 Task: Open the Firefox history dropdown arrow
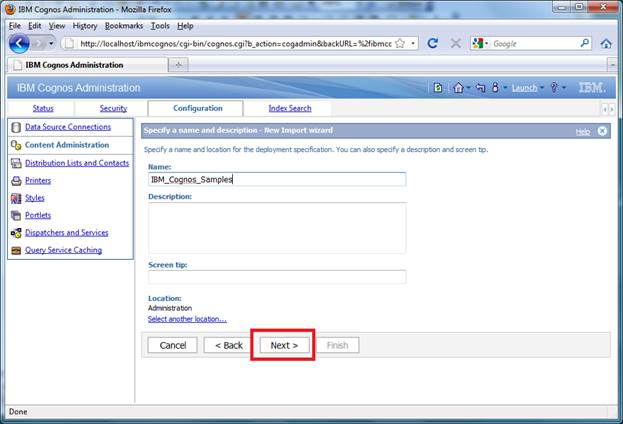51,43
